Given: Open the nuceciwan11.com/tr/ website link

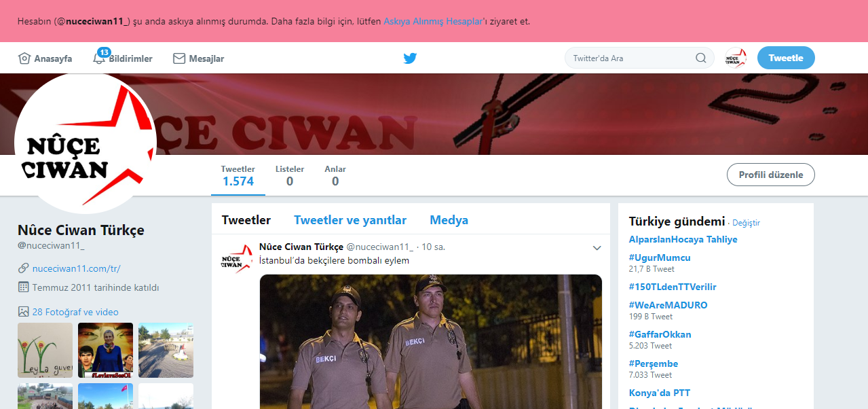Looking at the screenshot, I should coord(76,268).
